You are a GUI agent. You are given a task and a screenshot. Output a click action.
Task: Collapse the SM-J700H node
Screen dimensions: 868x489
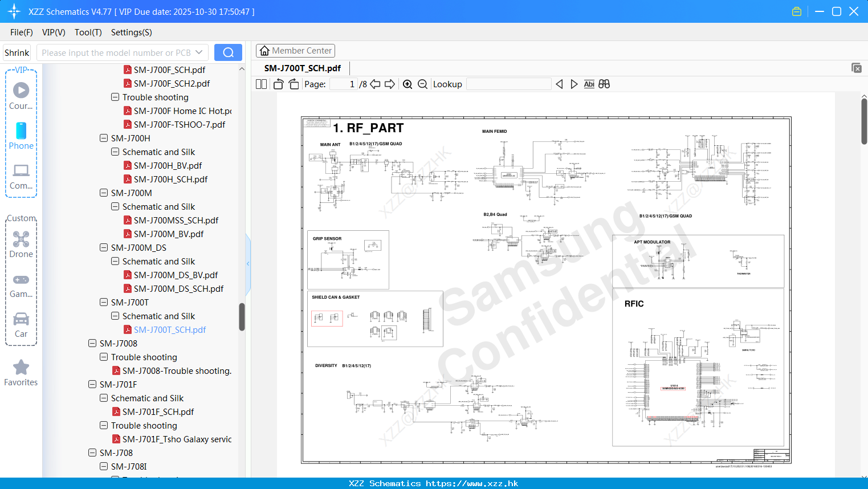click(104, 138)
